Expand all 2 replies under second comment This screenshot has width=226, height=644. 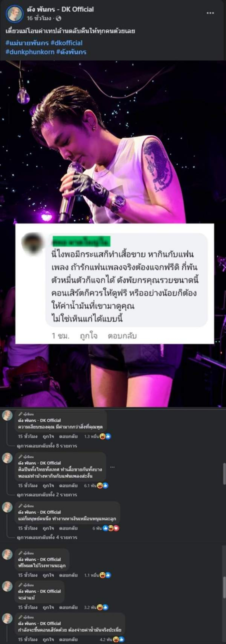(47, 495)
